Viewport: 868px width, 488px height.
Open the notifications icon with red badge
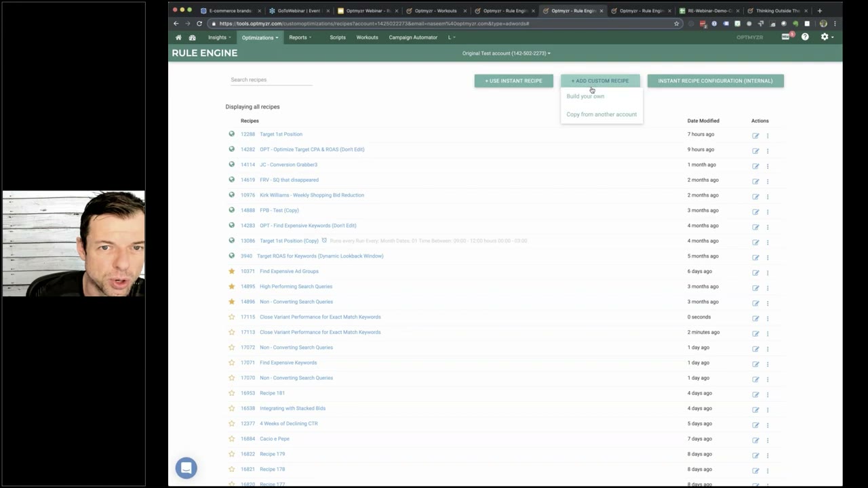point(786,37)
